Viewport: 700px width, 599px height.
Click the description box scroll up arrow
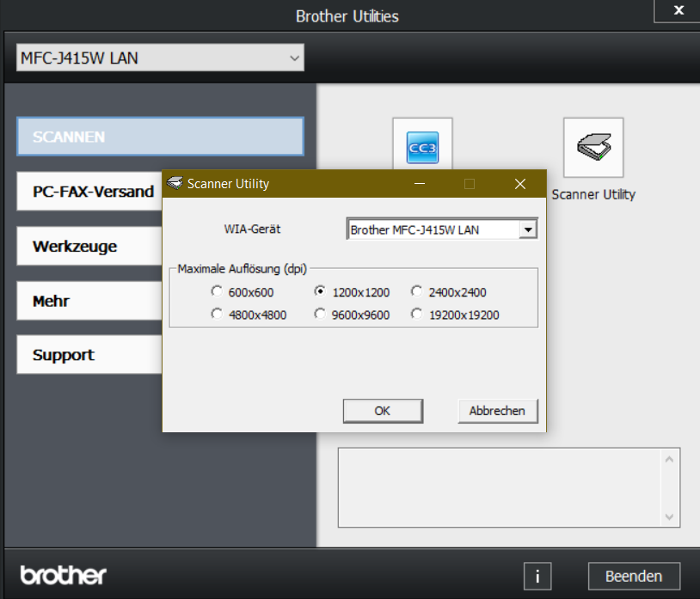click(669, 459)
